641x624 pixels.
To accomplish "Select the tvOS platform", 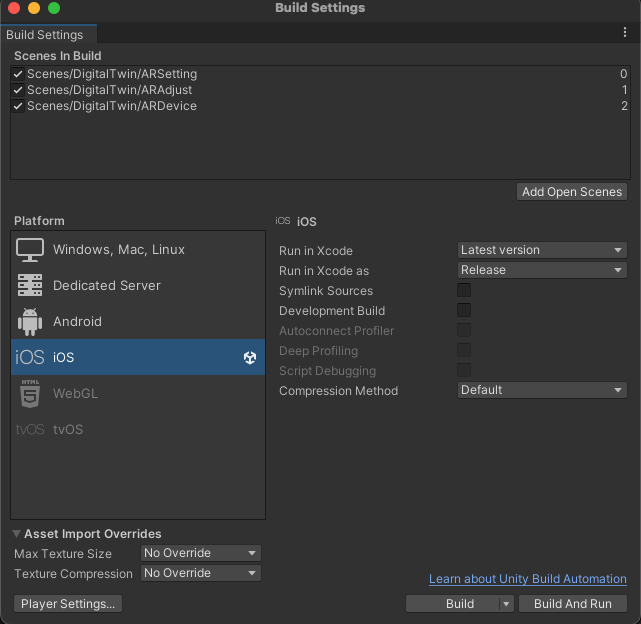I will tap(138, 429).
